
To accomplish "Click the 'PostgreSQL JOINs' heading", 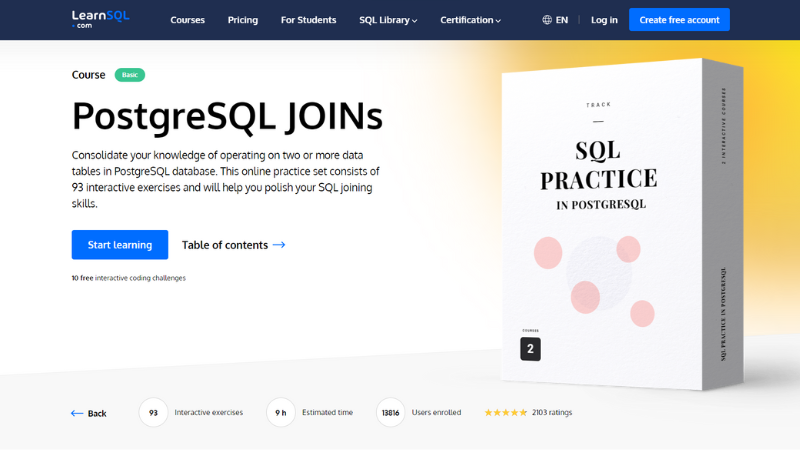I will (x=227, y=116).
